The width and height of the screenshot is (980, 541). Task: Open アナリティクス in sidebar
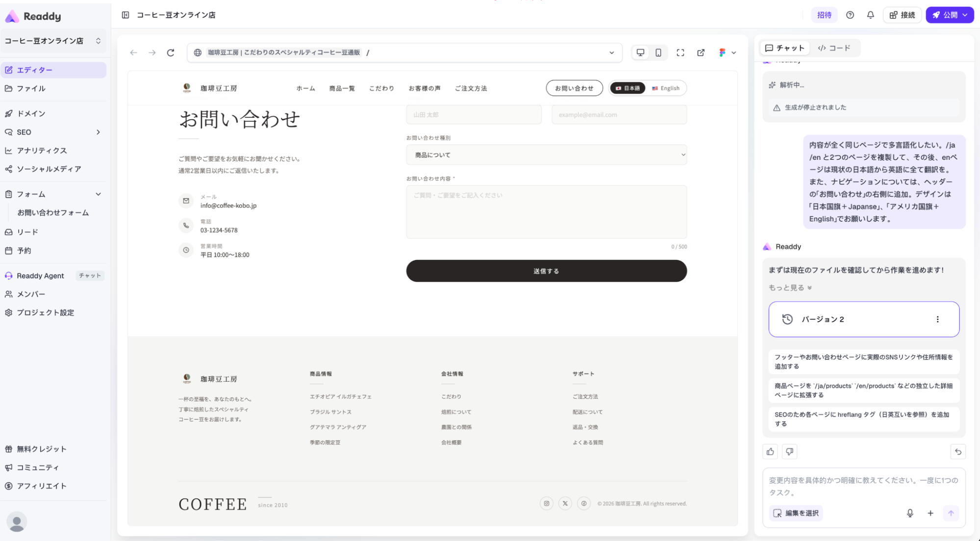tap(53, 151)
